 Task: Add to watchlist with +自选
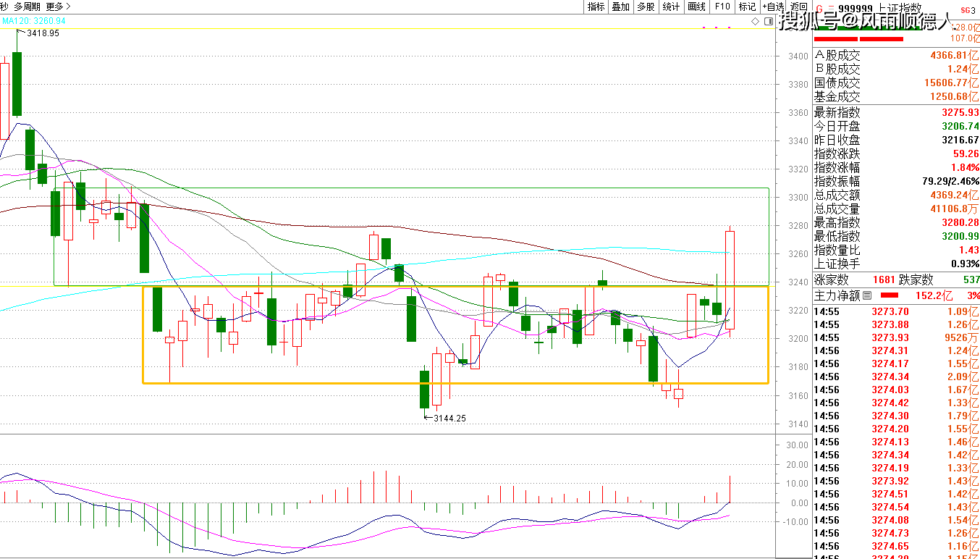click(x=772, y=7)
